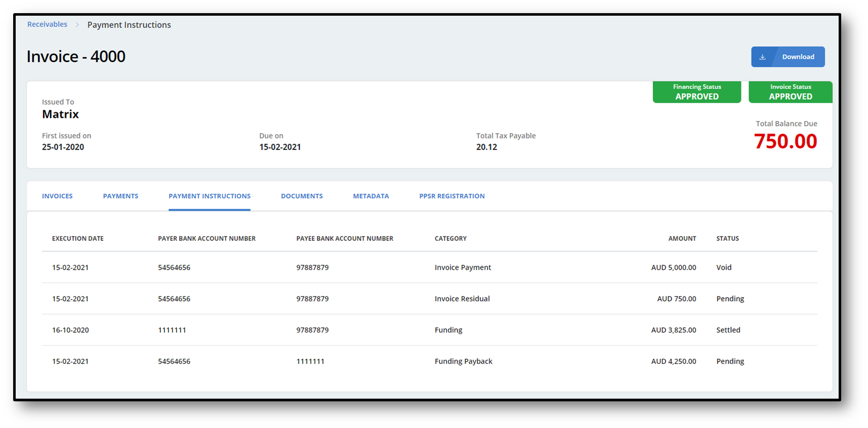Switch to the Invoices tab

(57, 196)
